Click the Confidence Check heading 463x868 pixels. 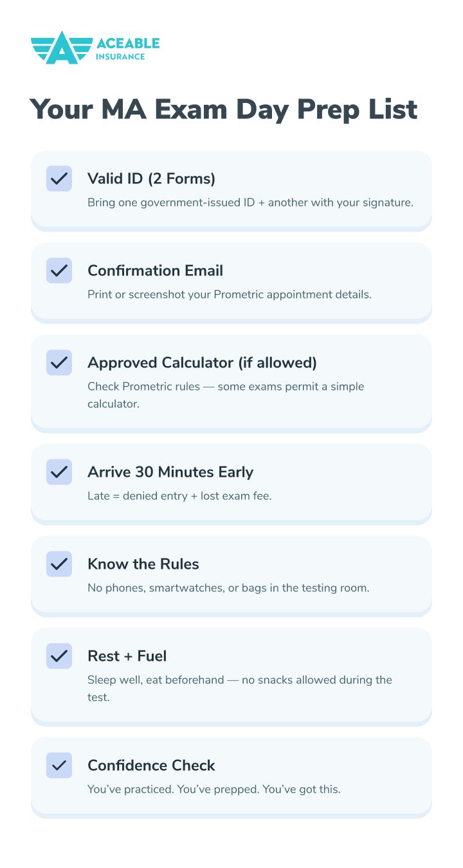click(x=151, y=765)
